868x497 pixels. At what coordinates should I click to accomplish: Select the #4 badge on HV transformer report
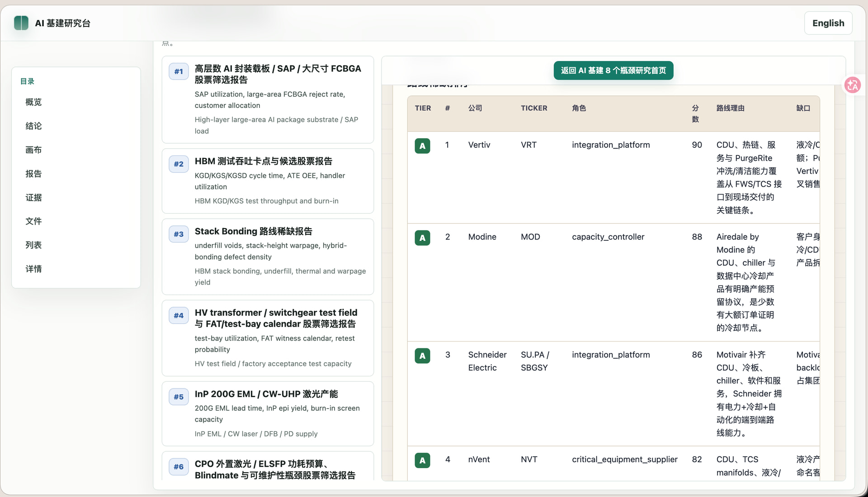(x=179, y=315)
